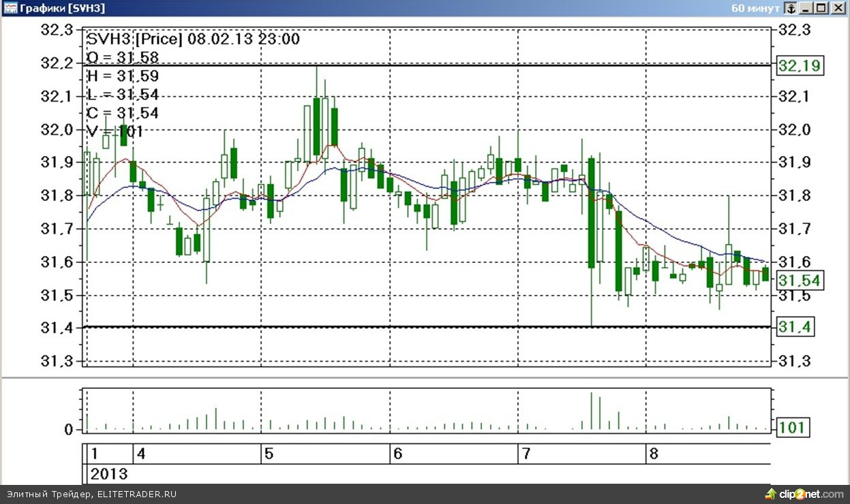
Task: Select date 8 on the time axis
Action: point(653,454)
